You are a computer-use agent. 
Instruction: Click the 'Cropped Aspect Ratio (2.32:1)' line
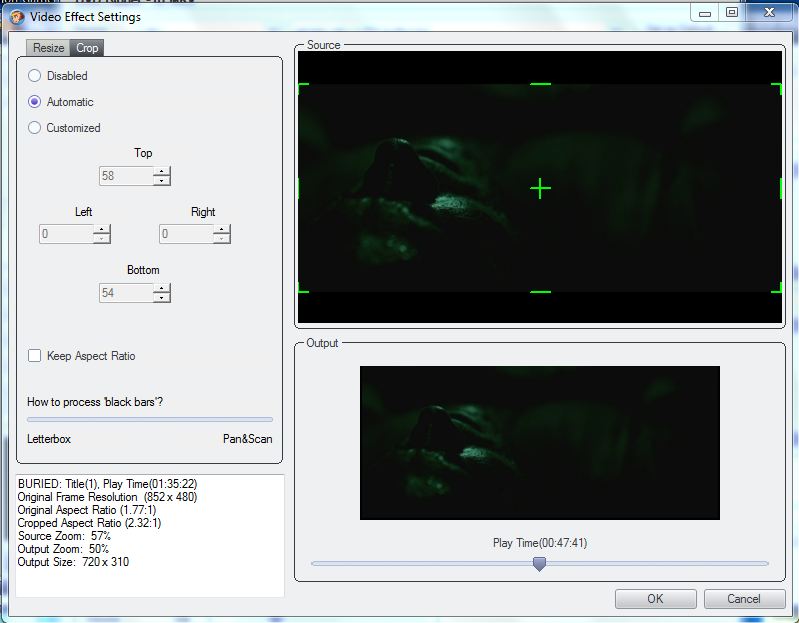89,523
